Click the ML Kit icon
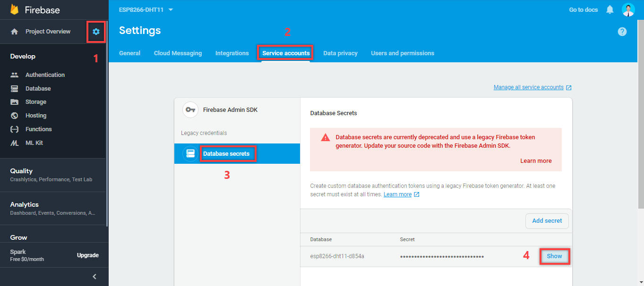Viewport: 644px width, 286px height. pos(15,143)
